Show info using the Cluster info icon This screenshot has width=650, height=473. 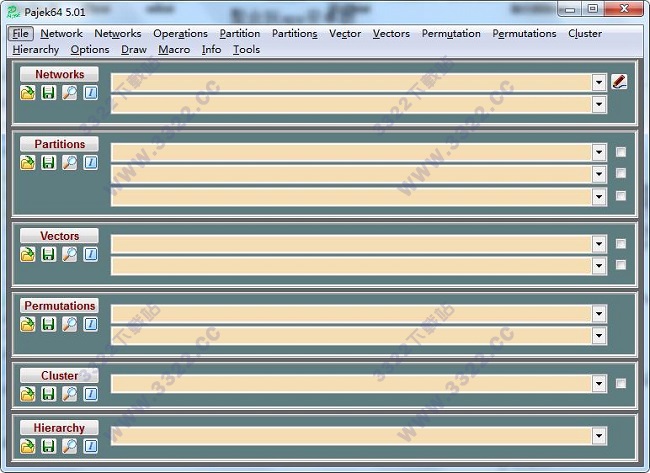click(x=91, y=394)
